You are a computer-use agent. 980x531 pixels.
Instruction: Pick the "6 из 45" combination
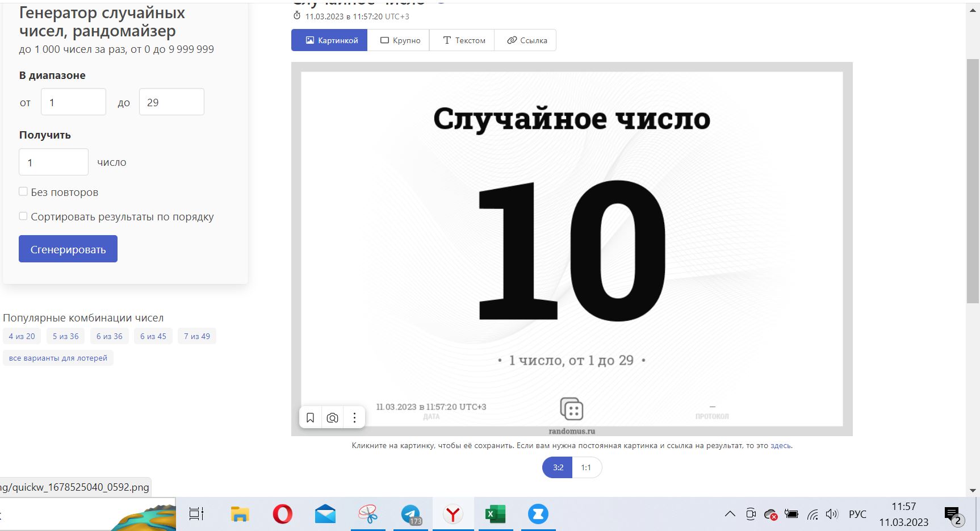pos(153,336)
